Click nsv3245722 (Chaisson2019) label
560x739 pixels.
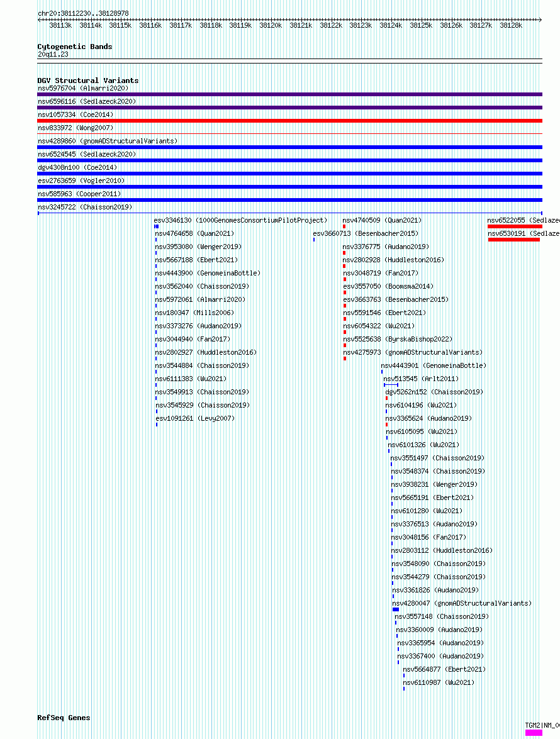pyautogui.click(x=85, y=207)
